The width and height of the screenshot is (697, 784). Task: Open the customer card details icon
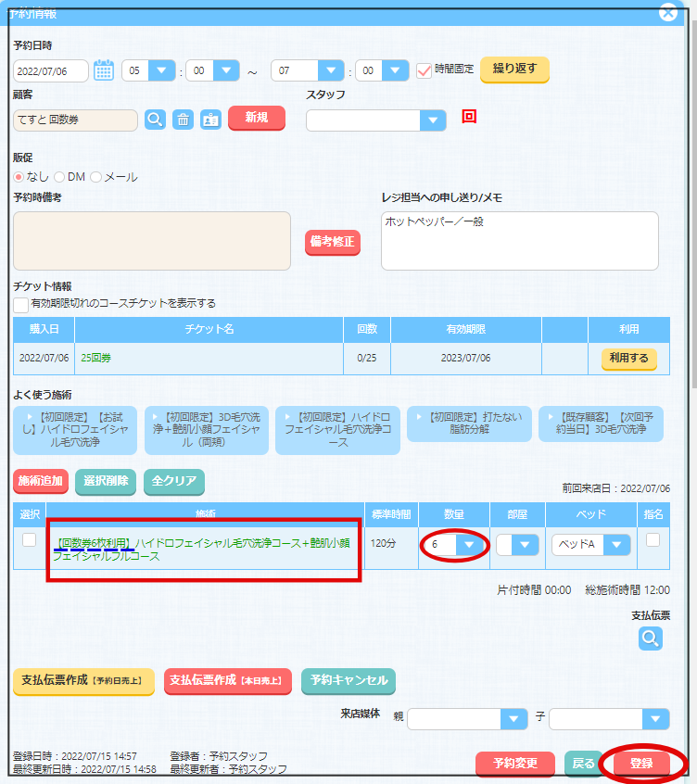[x=210, y=120]
